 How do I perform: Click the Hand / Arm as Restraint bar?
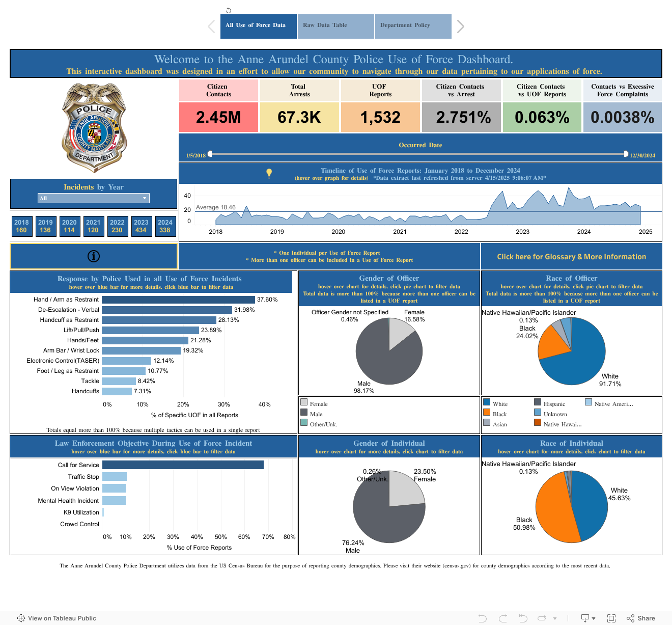[178, 300]
